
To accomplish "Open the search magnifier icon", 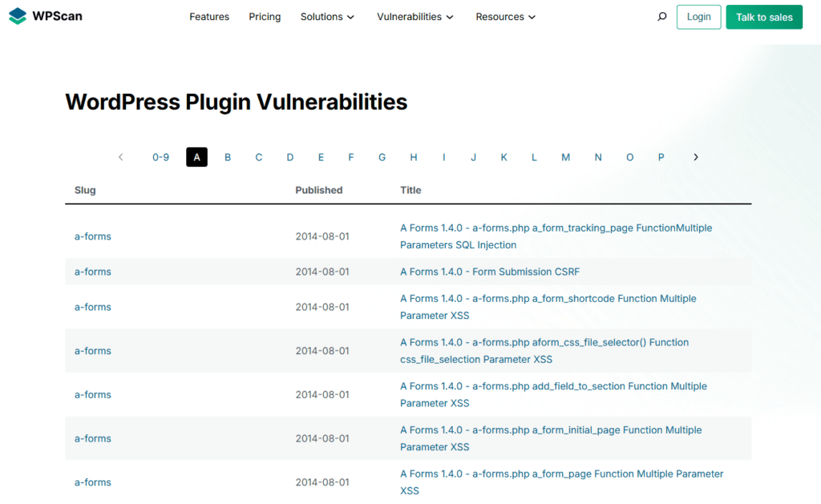I will click(x=661, y=17).
